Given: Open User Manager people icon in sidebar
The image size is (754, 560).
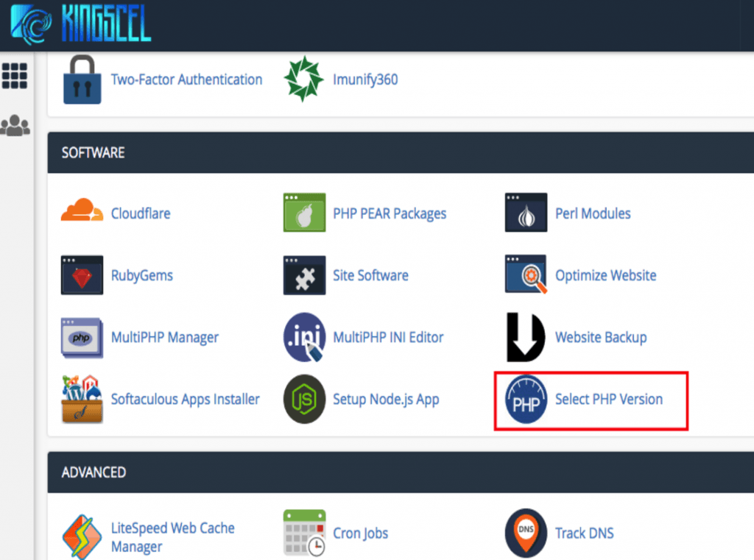Looking at the screenshot, I should coord(15,125).
